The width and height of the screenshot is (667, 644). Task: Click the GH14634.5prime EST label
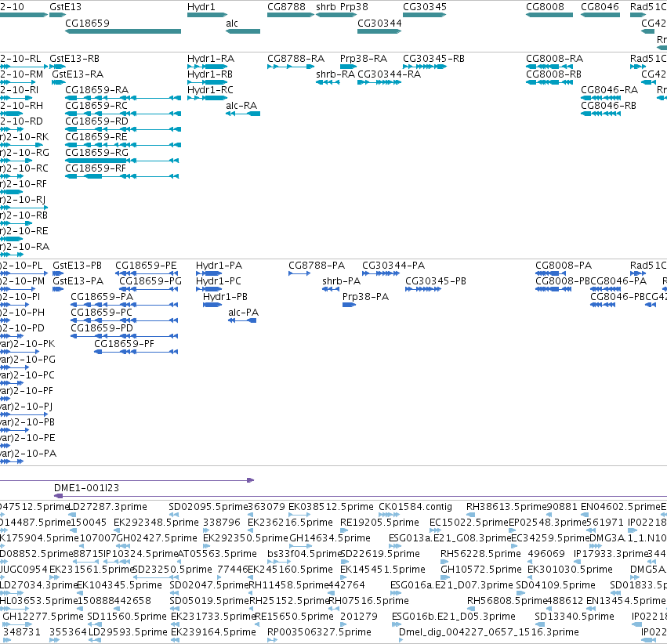click(x=330, y=537)
